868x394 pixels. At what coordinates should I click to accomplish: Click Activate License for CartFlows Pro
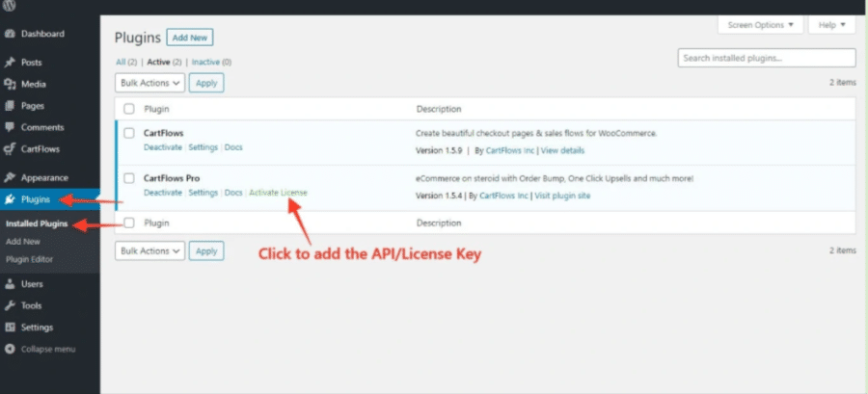tap(278, 193)
